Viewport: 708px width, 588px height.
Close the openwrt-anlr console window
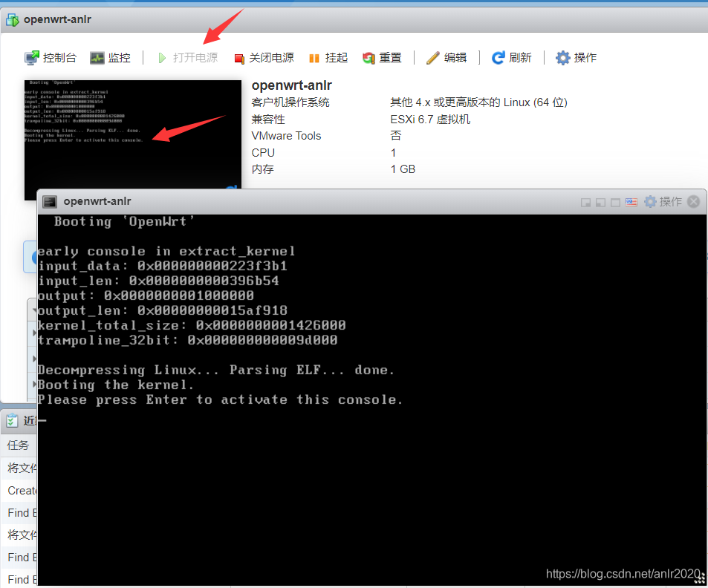click(694, 202)
